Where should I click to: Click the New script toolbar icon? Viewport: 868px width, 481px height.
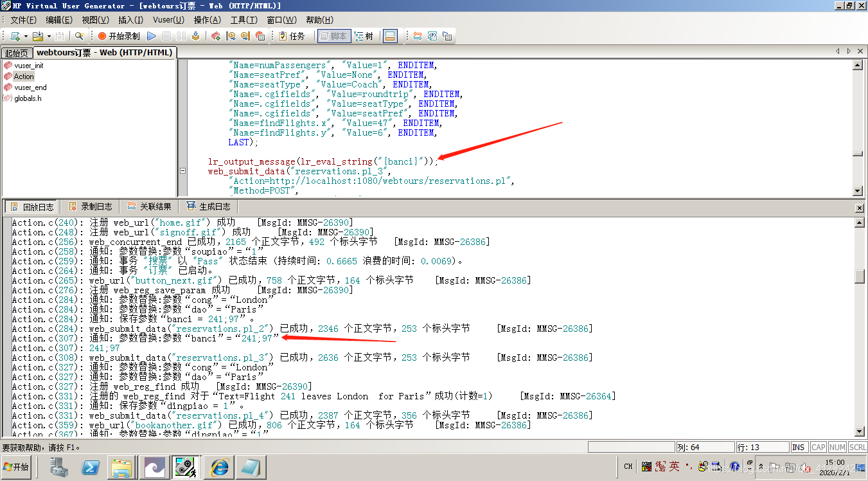tap(15, 36)
